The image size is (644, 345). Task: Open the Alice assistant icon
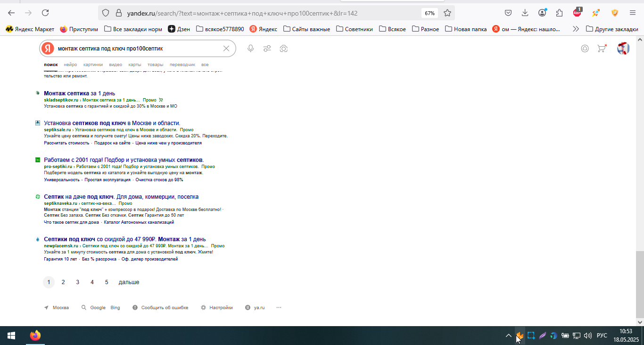(585, 48)
